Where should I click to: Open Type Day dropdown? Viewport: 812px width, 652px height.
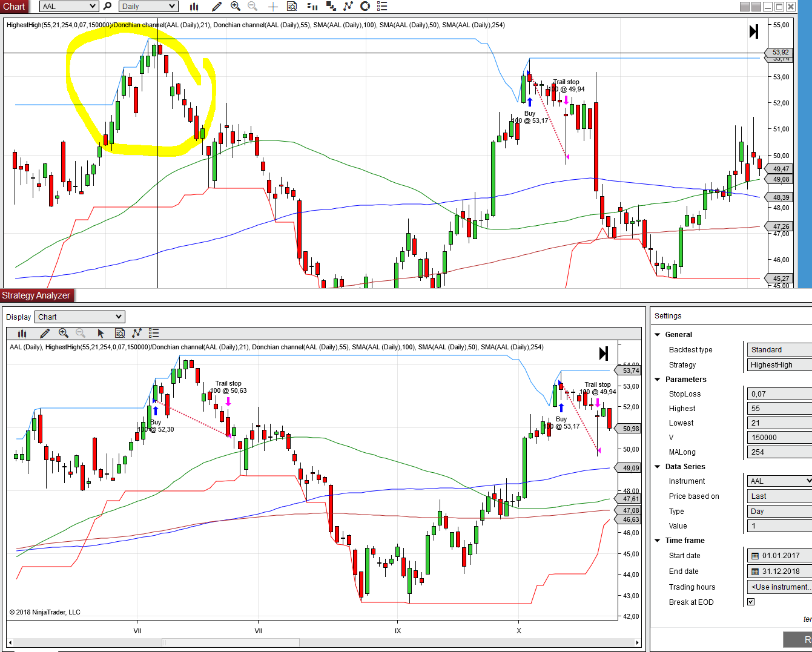pyautogui.click(x=779, y=511)
